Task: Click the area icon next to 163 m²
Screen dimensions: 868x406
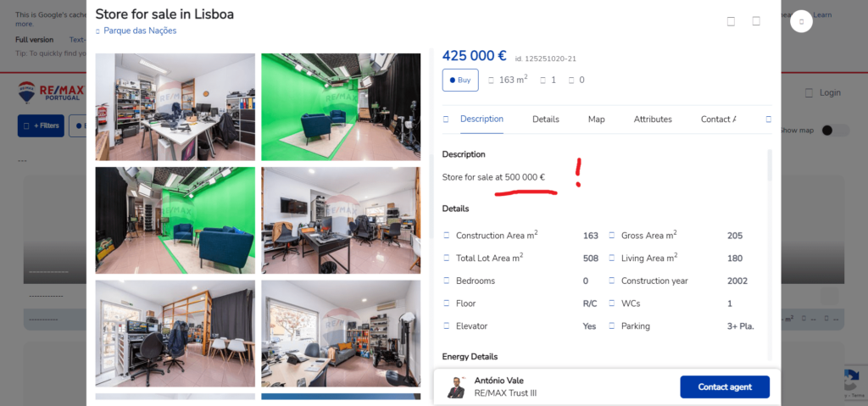Action: [491, 80]
